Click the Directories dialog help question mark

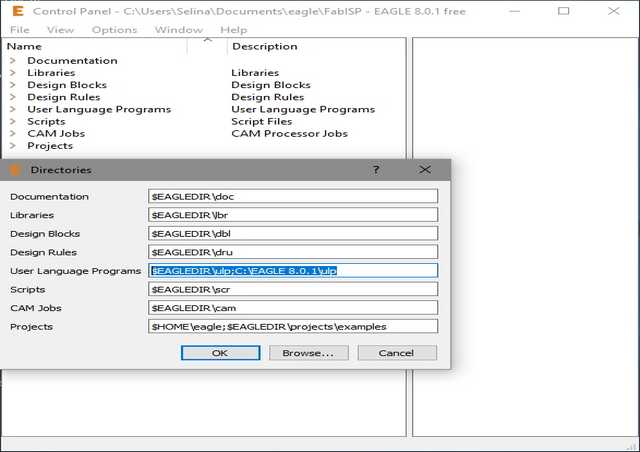point(376,170)
